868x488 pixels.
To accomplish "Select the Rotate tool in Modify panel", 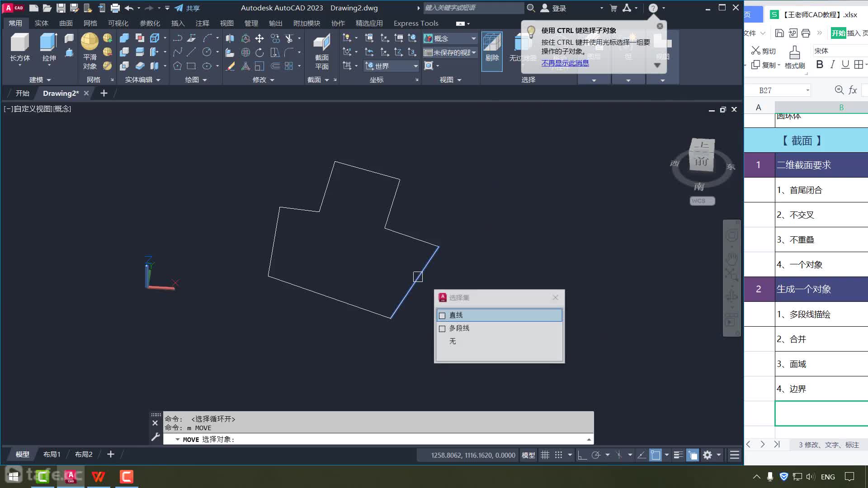I will click(259, 52).
